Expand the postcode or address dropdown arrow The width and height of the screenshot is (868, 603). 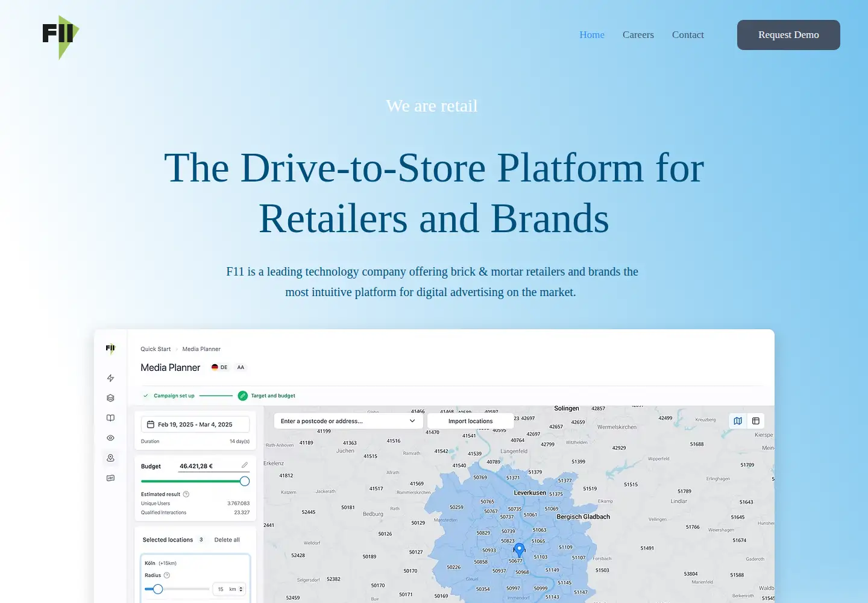point(412,421)
